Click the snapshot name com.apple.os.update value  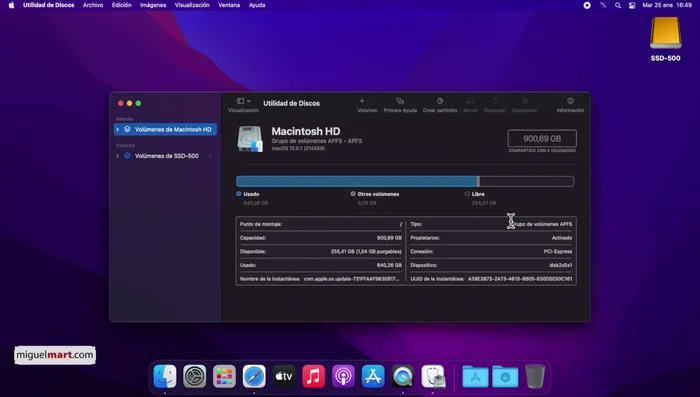351,279
